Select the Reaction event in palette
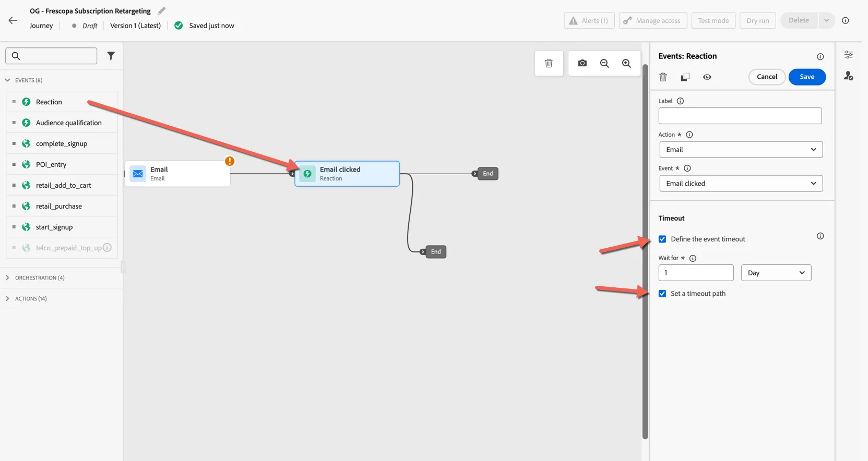Viewport: 868px width, 461px height. [62, 102]
